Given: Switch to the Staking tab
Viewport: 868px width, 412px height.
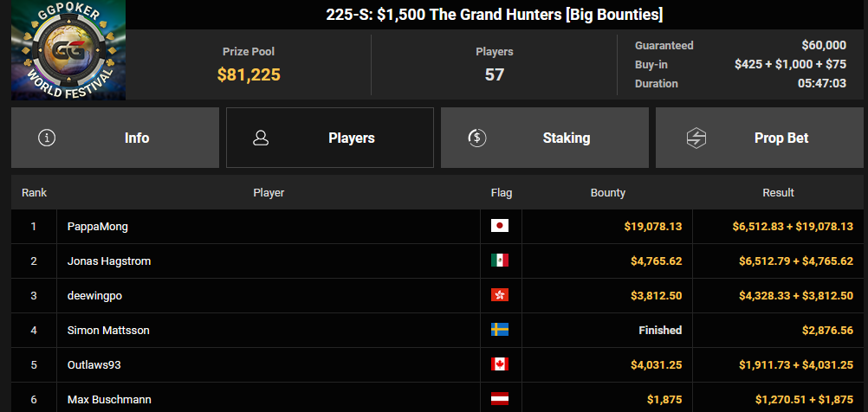Looking at the screenshot, I should 545,138.
